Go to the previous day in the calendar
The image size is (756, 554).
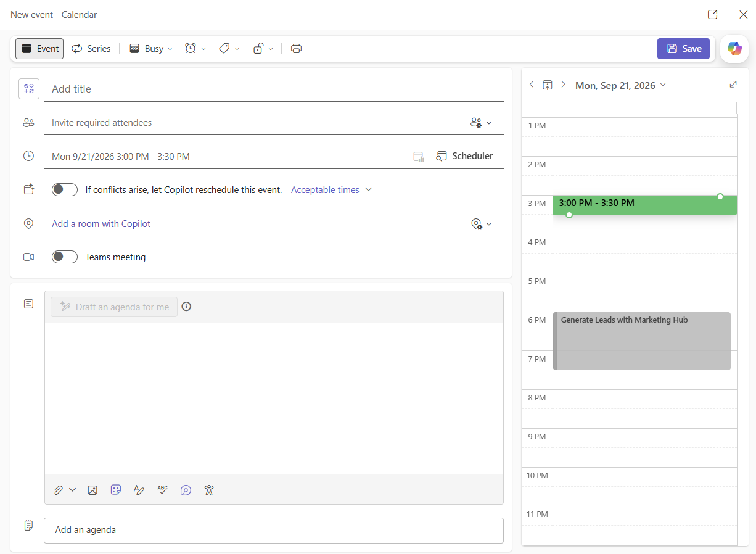click(x=532, y=85)
